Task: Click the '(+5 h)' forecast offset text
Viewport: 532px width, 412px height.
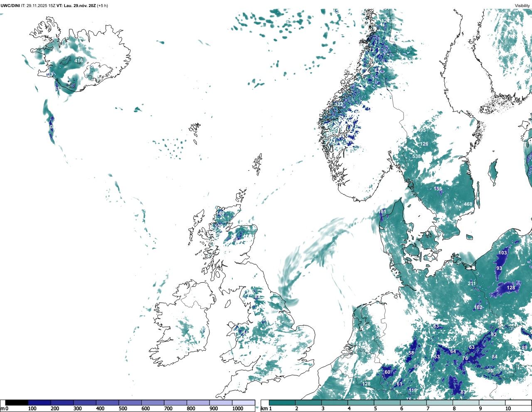Action: click(103, 6)
